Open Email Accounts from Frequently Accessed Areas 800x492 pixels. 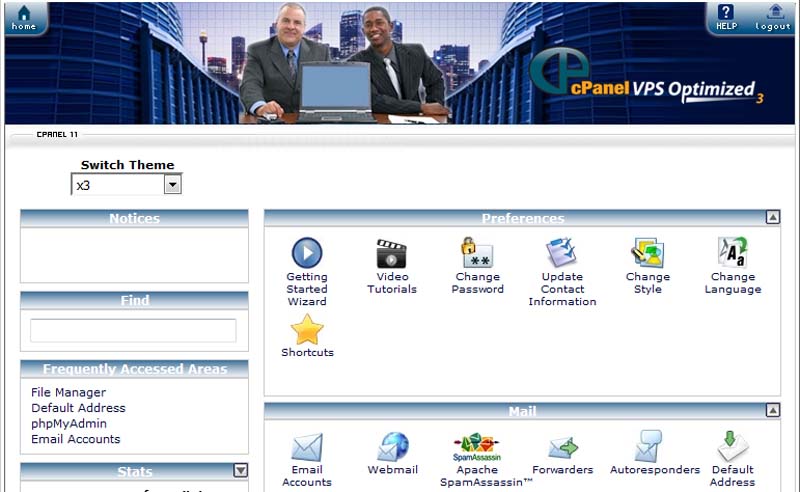point(76,439)
